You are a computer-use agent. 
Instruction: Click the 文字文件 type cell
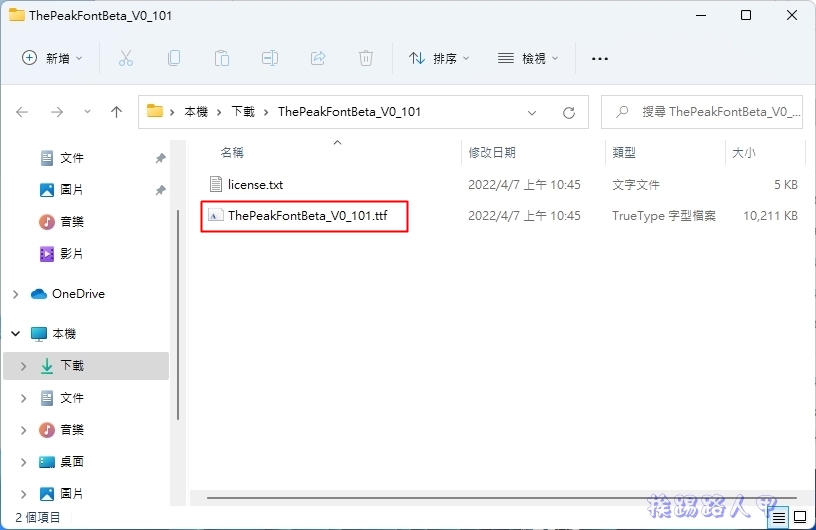click(x=636, y=184)
